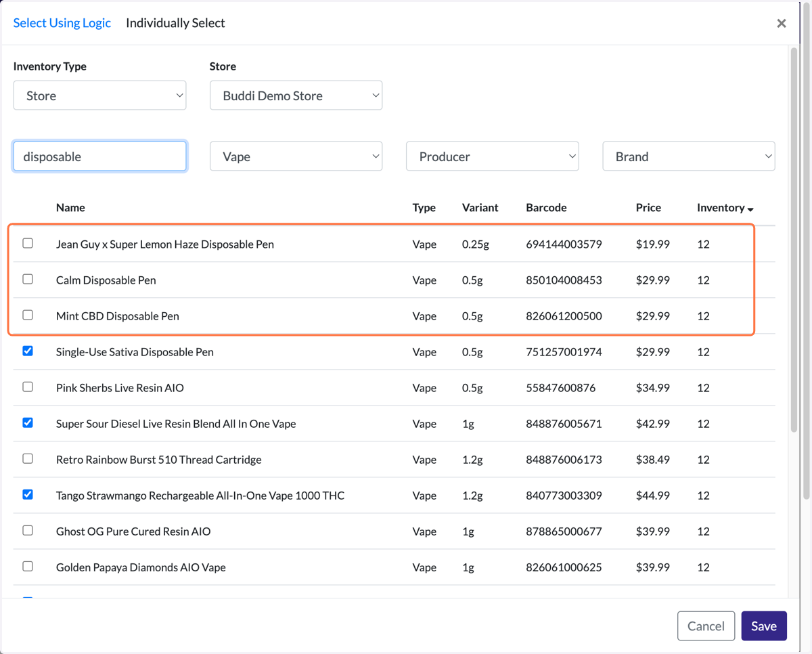This screenshot has width=812, height=654.
Task: Open the Vape category dropdown
Action: 296,156
